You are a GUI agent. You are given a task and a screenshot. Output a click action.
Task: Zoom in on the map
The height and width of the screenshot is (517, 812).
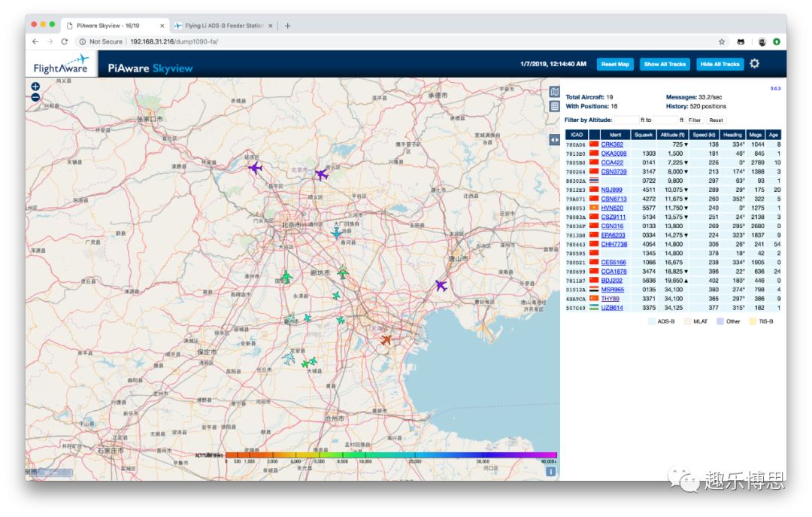pos(35,87)
